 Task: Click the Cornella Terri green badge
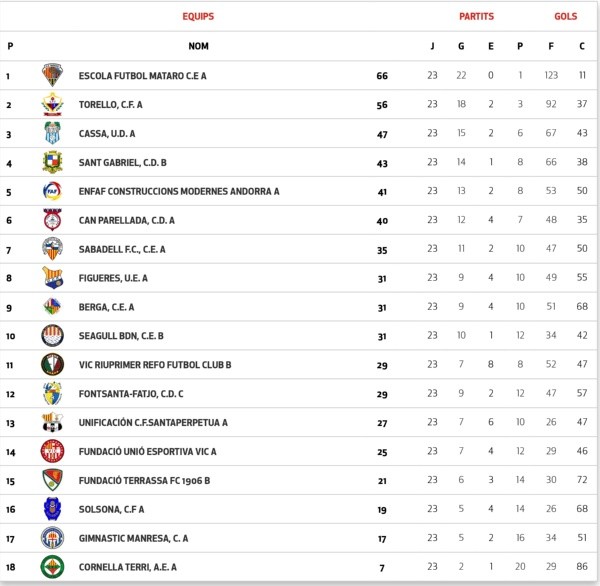pyautogui.click(x=52, y=567)
